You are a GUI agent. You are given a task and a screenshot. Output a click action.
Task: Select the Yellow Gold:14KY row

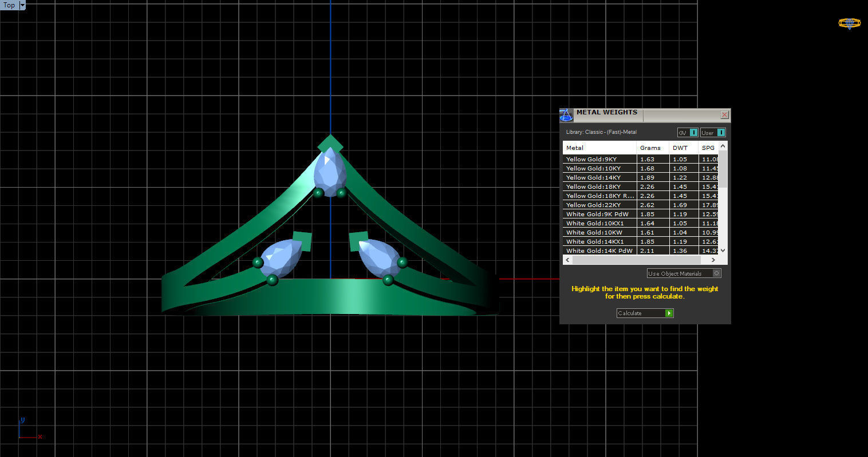pos(641,177)
